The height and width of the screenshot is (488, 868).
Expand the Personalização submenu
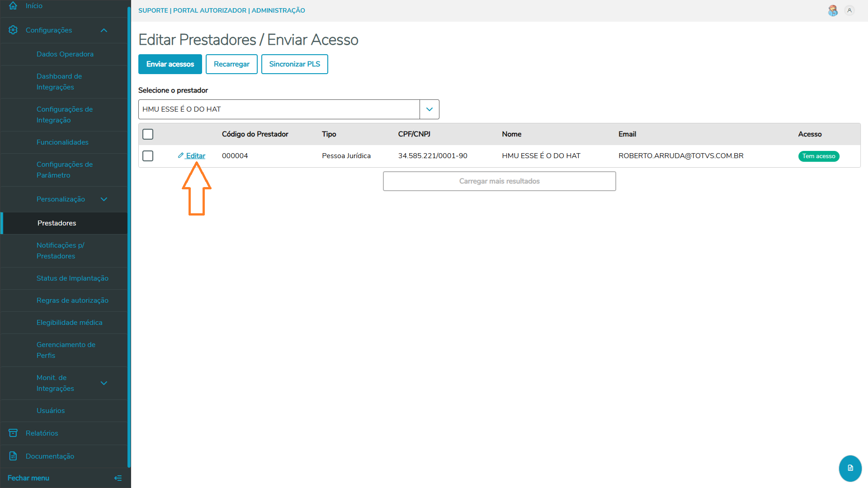click(104, 199)
